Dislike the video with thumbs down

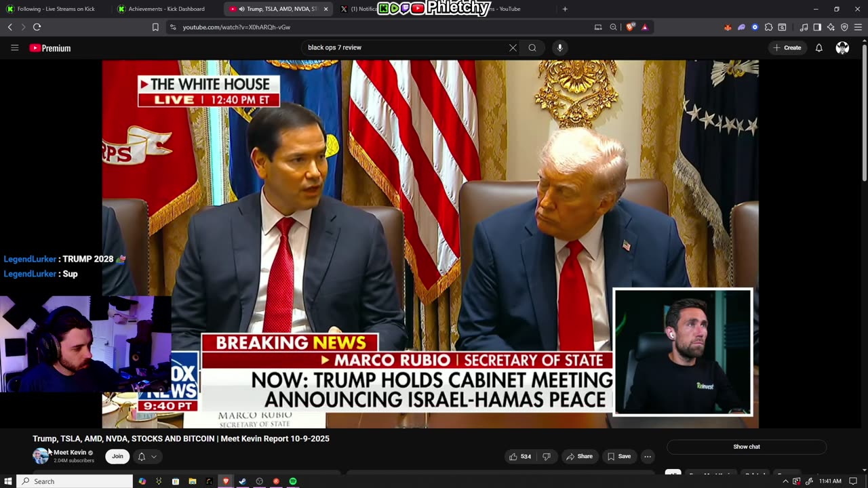[547, 456]
